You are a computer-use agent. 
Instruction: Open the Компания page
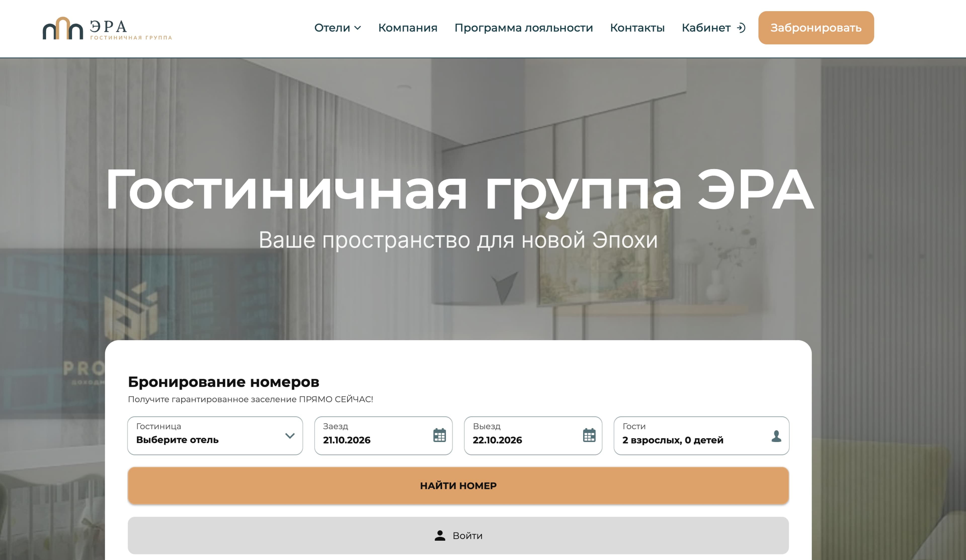point(408,28)
